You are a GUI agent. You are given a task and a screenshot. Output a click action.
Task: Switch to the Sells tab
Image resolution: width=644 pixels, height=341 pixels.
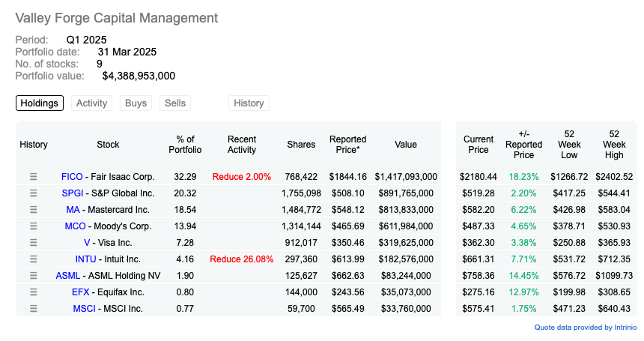pyautogui.click(x=175, y=103)
